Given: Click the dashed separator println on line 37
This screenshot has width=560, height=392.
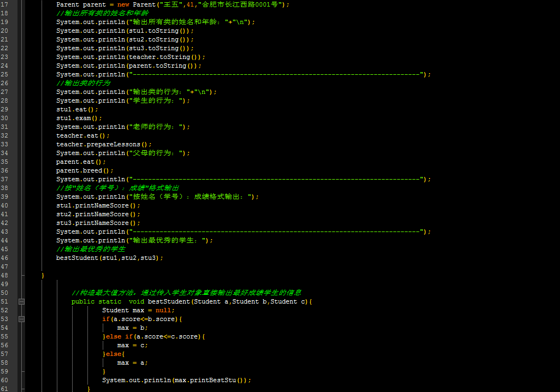Looking at the screenshot, I should 244,179.
